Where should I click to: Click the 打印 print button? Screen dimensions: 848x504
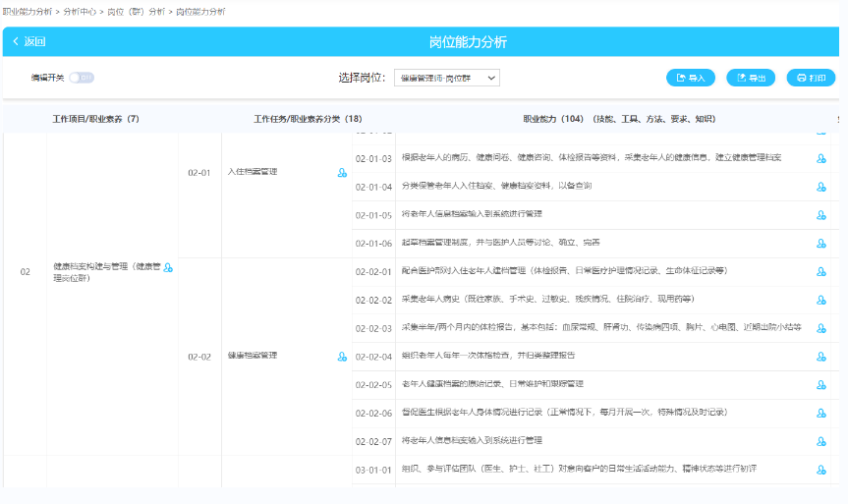pyautogui.click(x=811, y=78)
